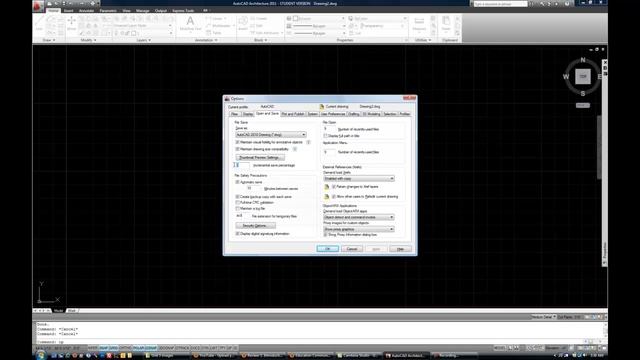Toggle Maintain visual fidelity for annotative objects
Image resolution: width=640 pixels, height=360 pixels.
click(238, 142)
